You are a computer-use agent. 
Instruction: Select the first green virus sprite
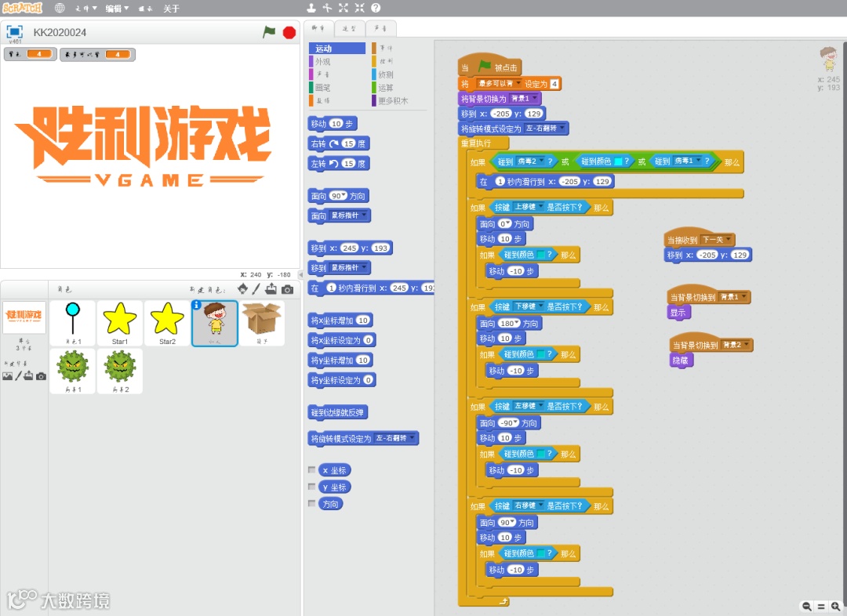(x=73, y=371)
